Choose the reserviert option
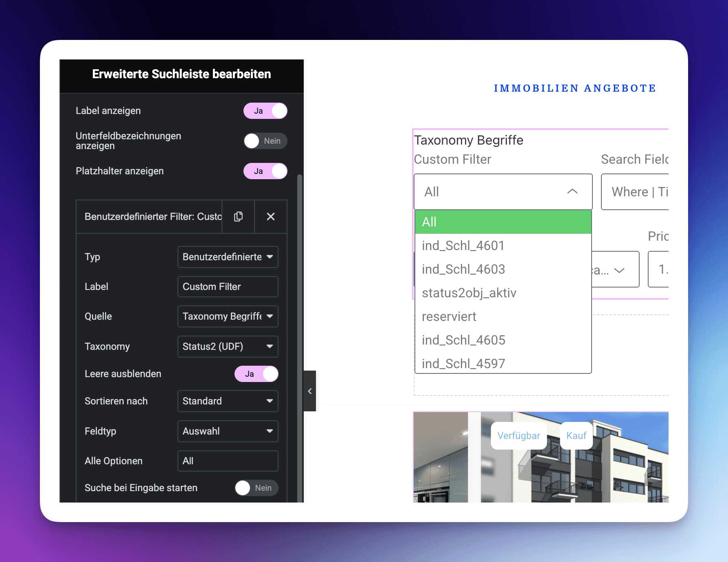Image resolution: width=728 pixels, height=562 pixels. [449, 316]
